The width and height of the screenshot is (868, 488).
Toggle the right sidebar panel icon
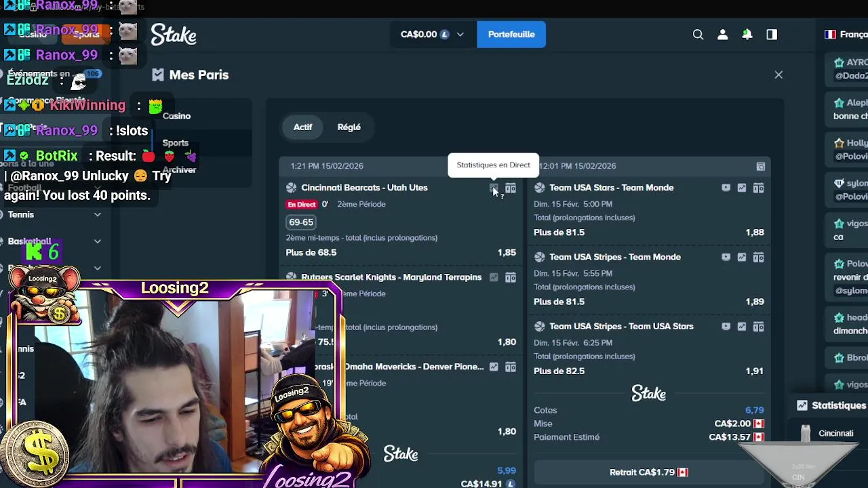(772, 35)
